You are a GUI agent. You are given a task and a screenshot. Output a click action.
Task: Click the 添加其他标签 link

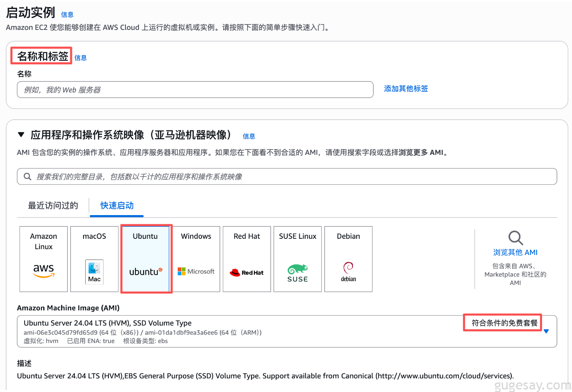click(406, 89)
